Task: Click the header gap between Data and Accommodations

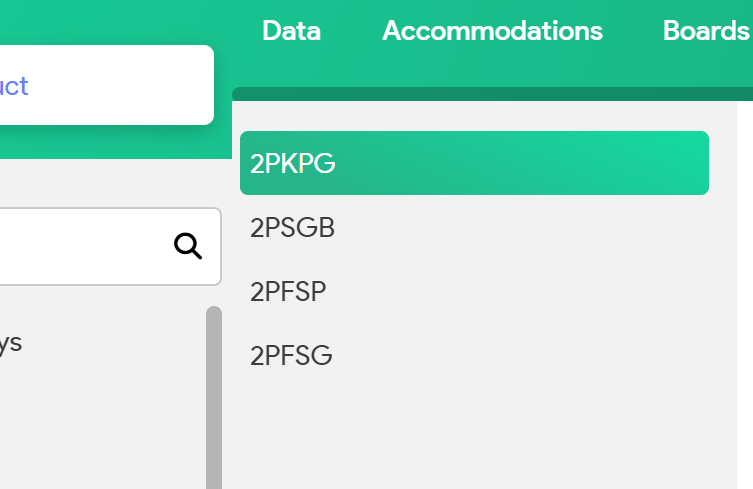Action: click(x=351, y=31)
